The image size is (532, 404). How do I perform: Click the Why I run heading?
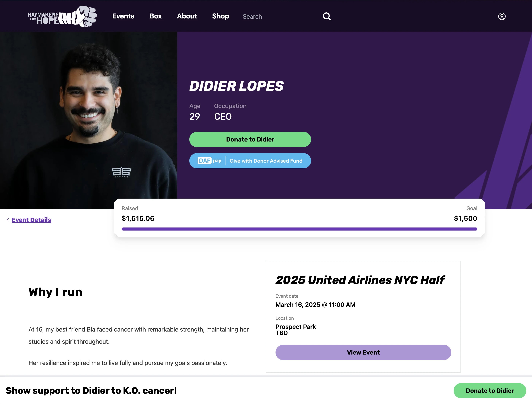[56, 292]
